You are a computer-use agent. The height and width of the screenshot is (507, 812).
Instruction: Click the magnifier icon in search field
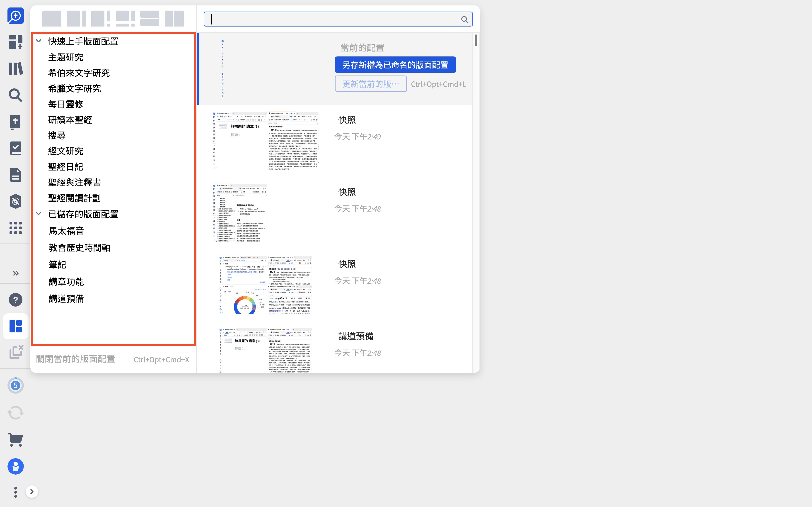tap(464, 19)
